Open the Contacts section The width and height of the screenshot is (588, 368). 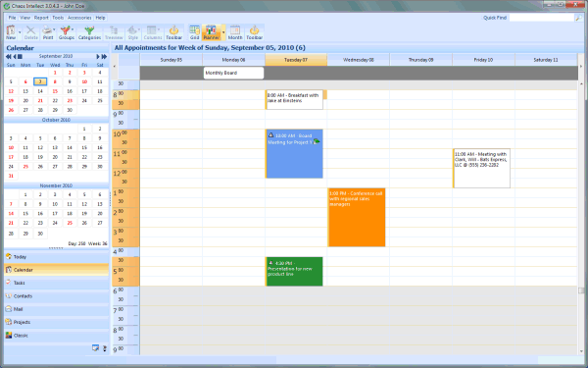[56, 296]
